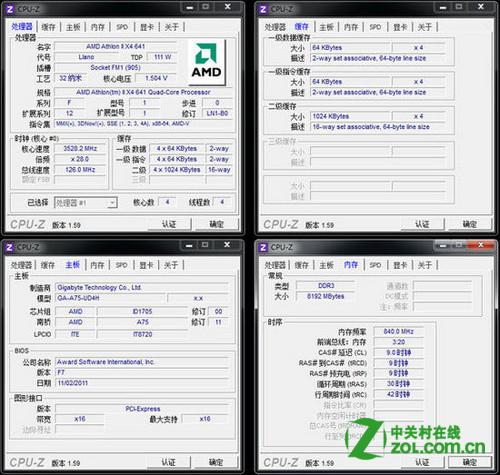The image size is (500, 475).
Task: Click the CPU-Z icon in the top-right window's title bar
Action: [263, 9]
